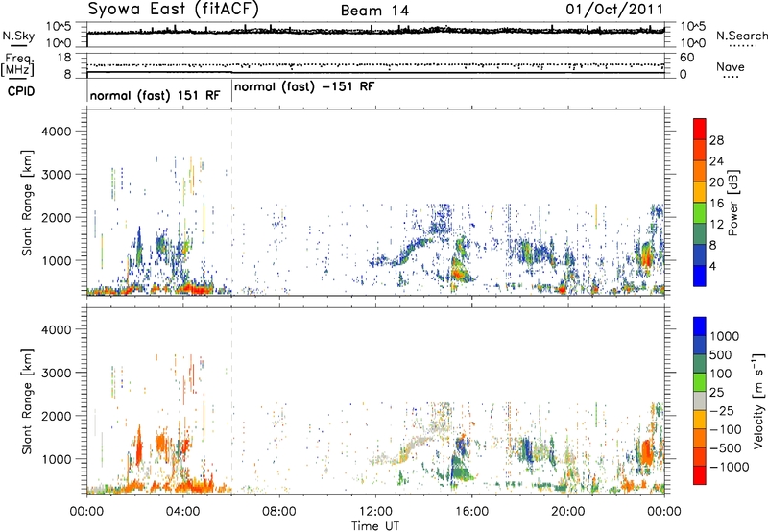This screenshot has width=768, height=532.
Task: Click the 16:00 time axis label
Action: tap(471, 512)
